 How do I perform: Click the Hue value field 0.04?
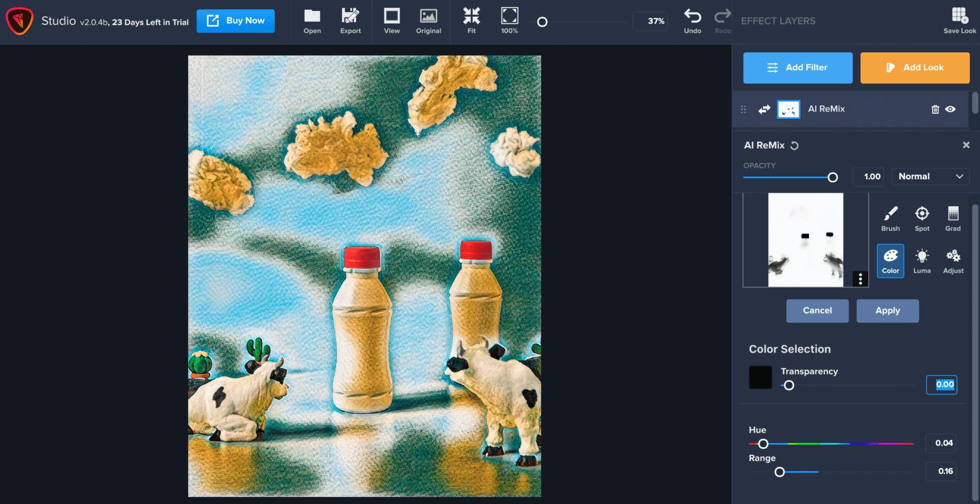tap(941, 443)
